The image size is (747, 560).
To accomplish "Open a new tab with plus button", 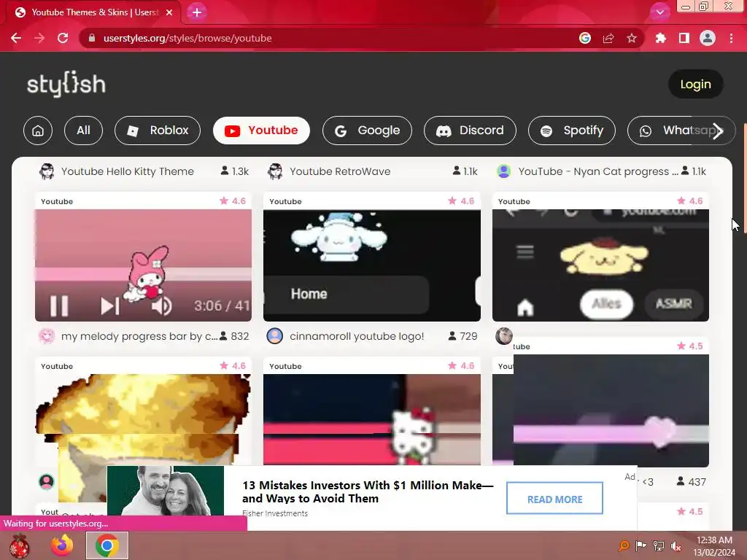I will 197,12.
